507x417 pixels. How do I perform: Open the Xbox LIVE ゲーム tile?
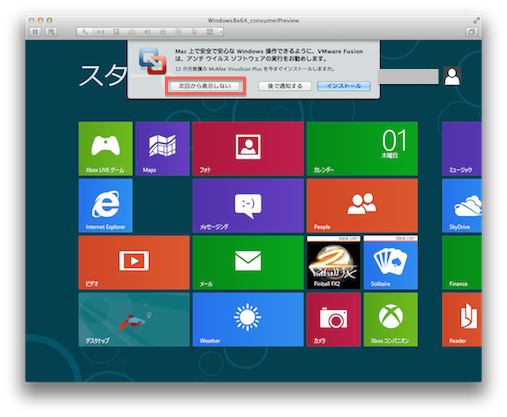[x=105, y=149]
